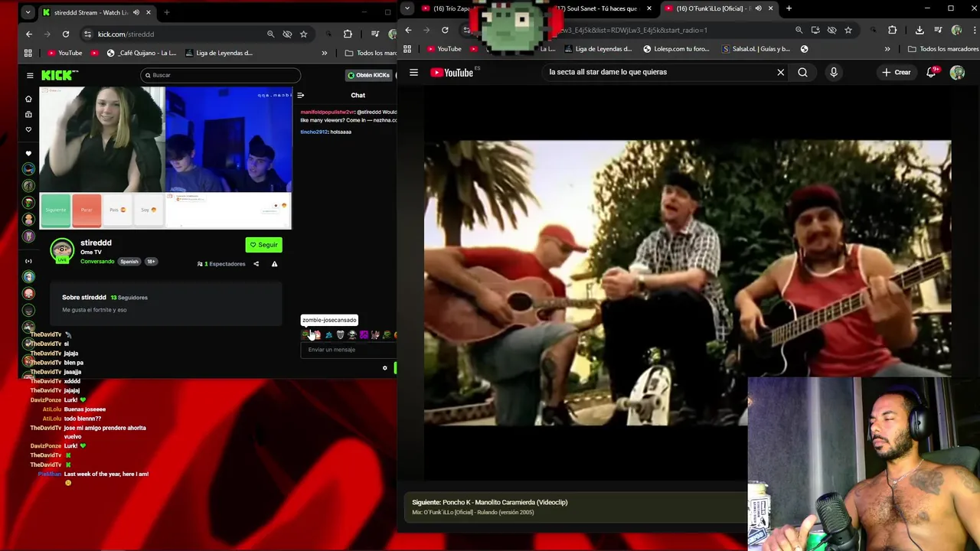This screenshot has height=551, width=980.
Task: Open the Kick browse icon in sidebar
Action: [x=28, y=114]
